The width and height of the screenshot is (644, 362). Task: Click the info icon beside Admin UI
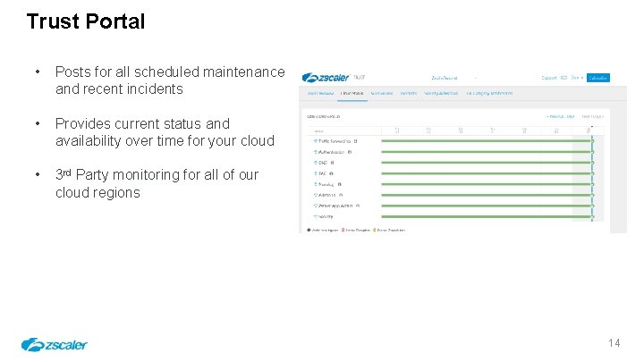coord(341,195)
